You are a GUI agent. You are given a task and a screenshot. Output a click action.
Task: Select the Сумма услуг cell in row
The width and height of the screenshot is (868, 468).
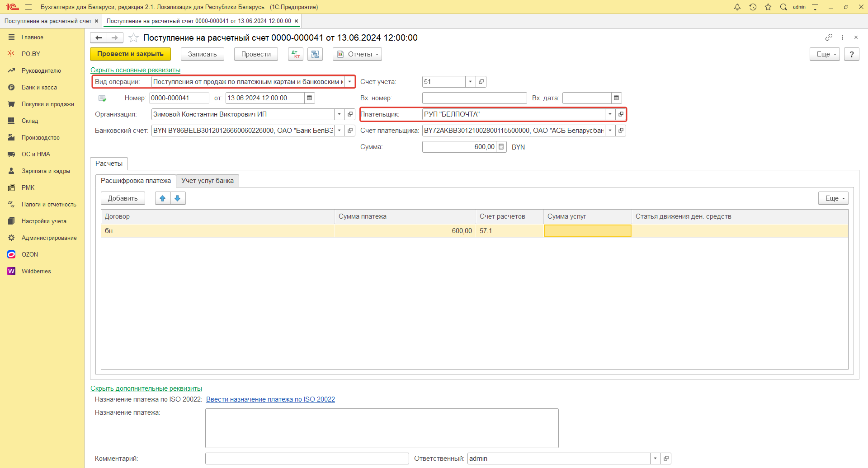[x=587, y=231]
